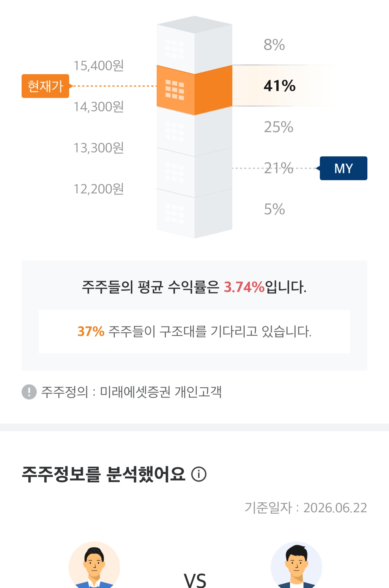Tap the bottom building block for 5%
Screen dimensions: 389x588
tap(194, 214)
